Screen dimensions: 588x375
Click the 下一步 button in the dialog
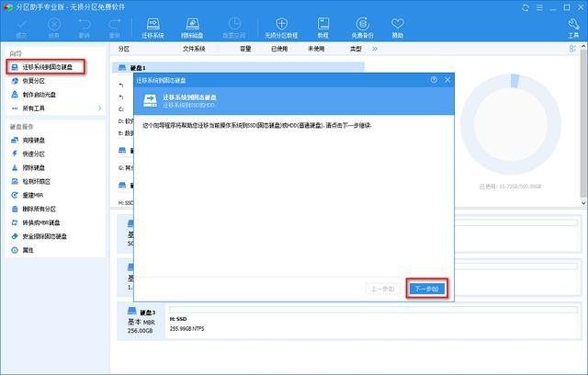(x=427, y=289)
